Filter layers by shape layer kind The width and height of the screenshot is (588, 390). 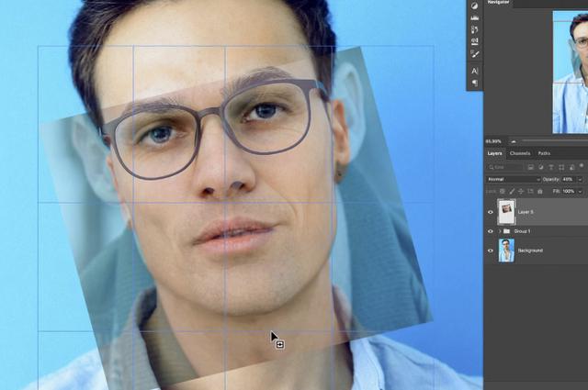(x=561, y=167)
